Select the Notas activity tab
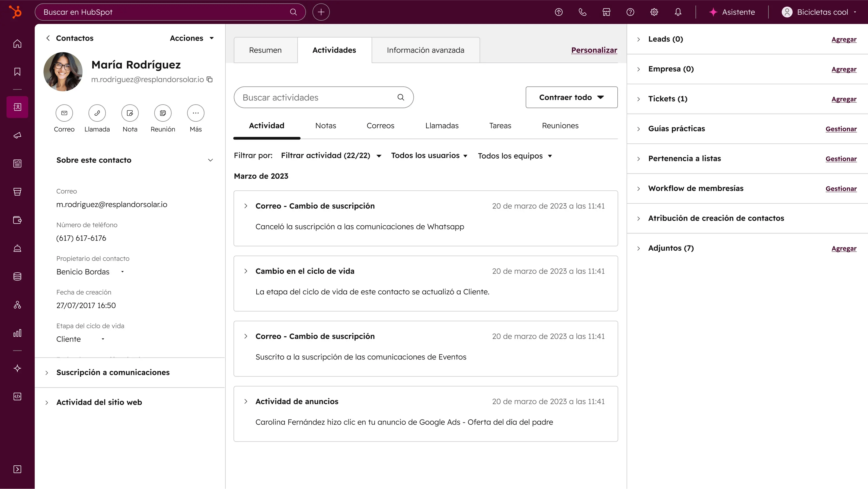Image resolution: width=868 pixels, height=489 pixels. pos(325,126)
